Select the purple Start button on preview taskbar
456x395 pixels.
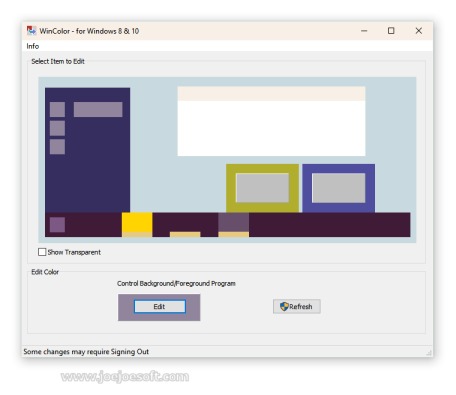[x=57, y=225]
